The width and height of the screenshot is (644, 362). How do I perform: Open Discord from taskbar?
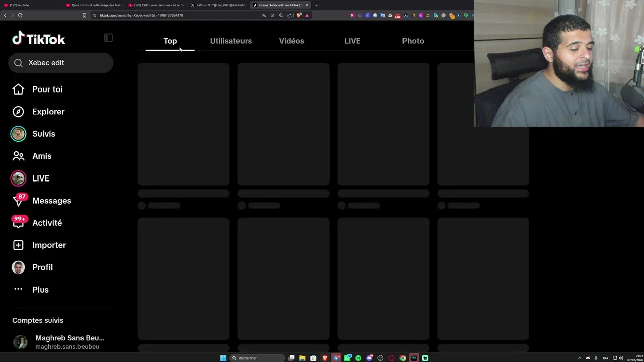click(369, 358)
